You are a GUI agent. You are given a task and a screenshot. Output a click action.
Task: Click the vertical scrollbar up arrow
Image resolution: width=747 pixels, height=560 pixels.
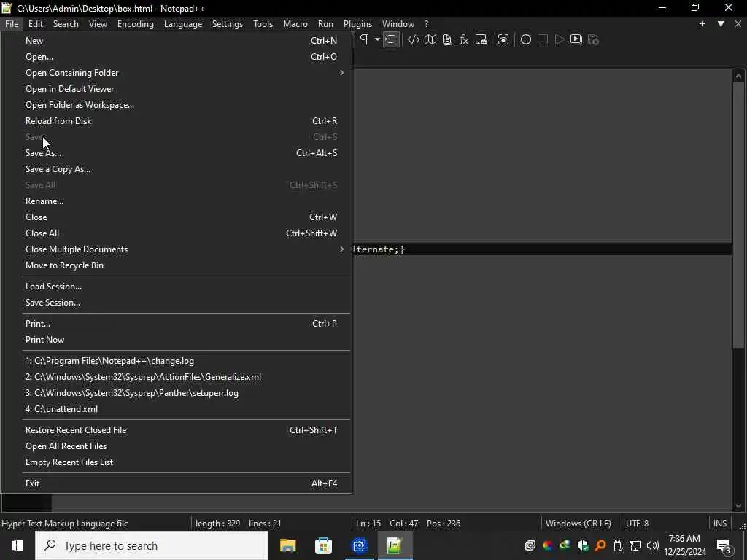[x=738, y=76]
